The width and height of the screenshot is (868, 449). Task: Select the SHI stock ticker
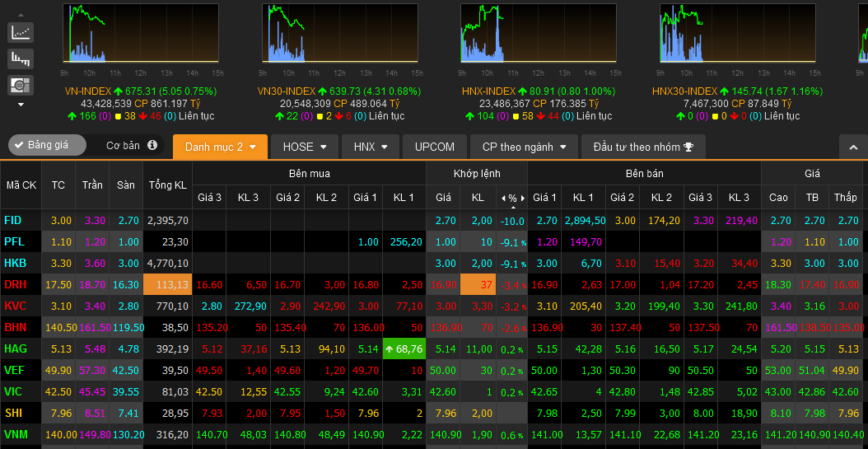[12, 413]
